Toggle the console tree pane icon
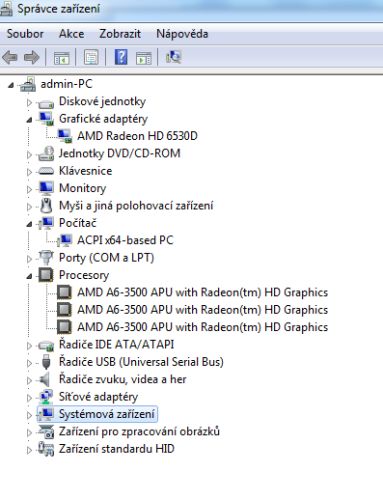The image size is (383, 500). point(62,57)
